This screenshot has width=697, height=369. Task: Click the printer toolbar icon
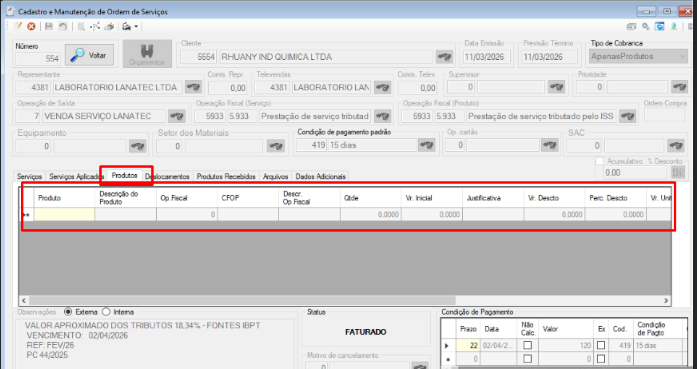pyautogui.click(x=127, y=27)
